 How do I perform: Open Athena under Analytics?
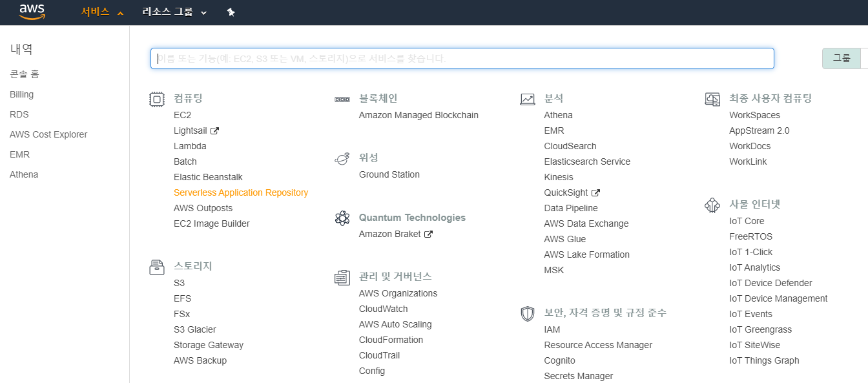(x=559, y=115)
